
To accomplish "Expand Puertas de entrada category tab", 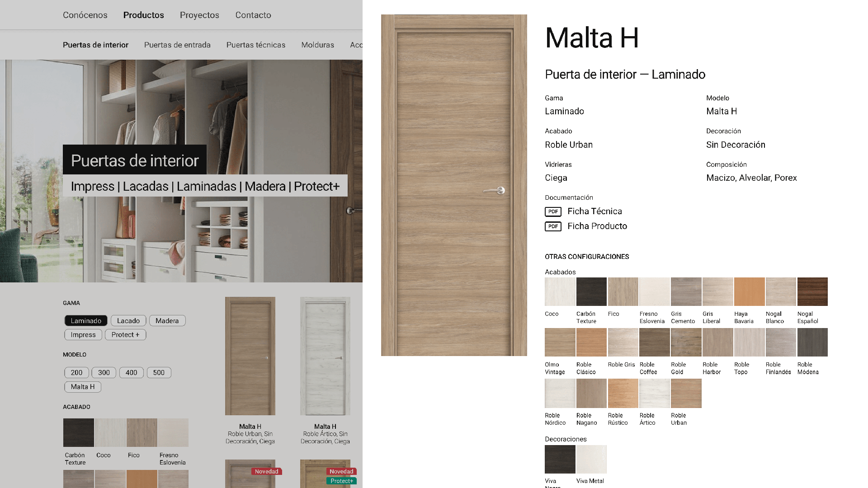I will pos(177,45).
